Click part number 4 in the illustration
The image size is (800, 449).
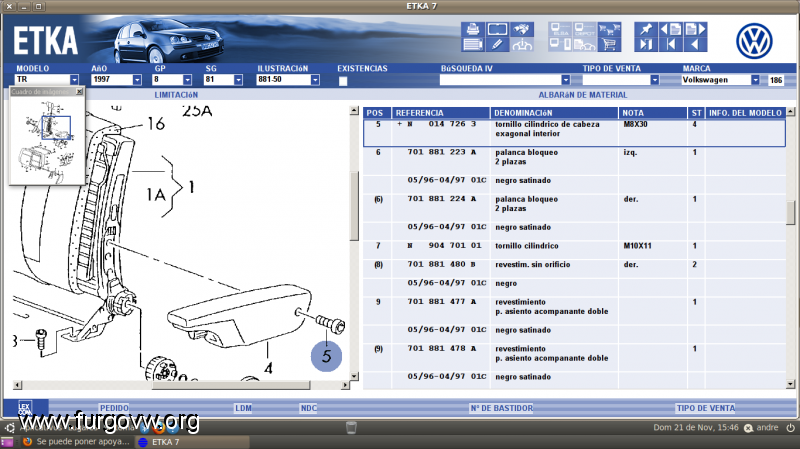pyautogui.click(x=268, y=368)
